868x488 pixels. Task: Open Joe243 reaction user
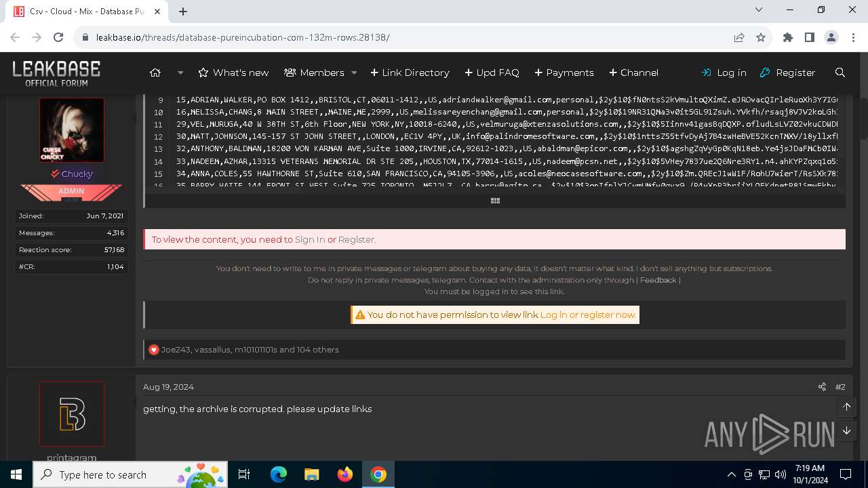(x=176, y=350)
